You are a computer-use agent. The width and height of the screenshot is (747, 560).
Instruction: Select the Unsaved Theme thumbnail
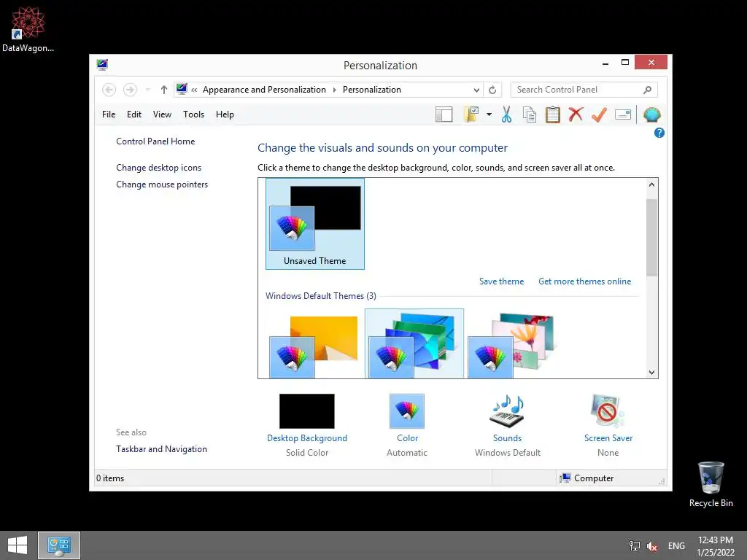click(x=315, y=224)
